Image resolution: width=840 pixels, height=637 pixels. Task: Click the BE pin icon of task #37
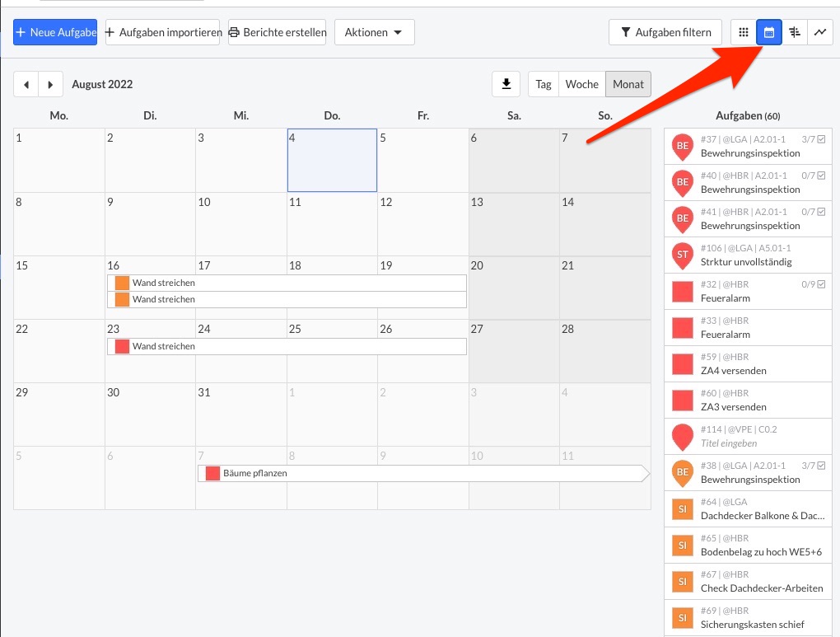tap(683, 147)
